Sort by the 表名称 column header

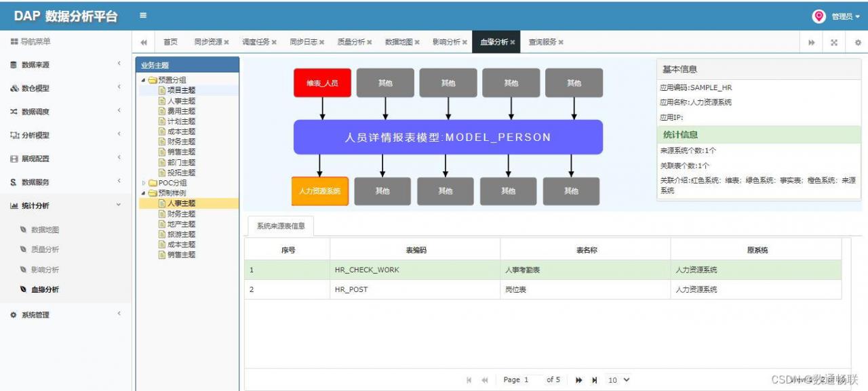click(x=585, y=250)
